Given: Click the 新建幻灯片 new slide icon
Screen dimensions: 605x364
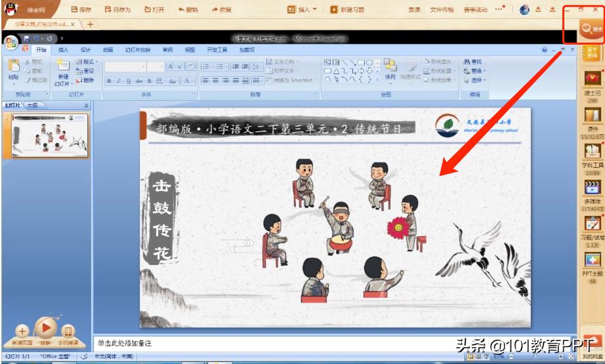Looking at the screenshot, I should coord(63,65).
